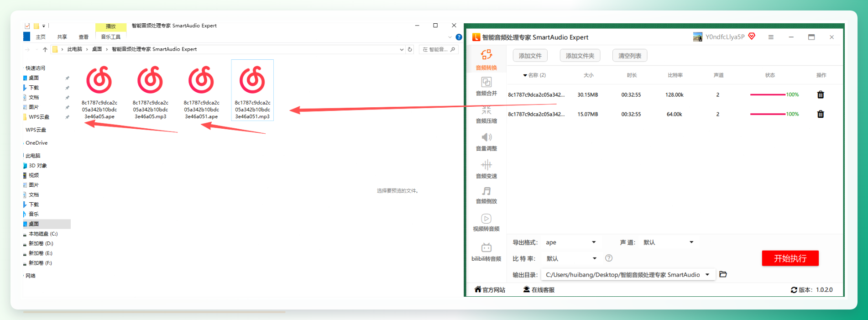This screenshot has width=868, height=320.
Task: Click the VIP heart badge icon
Action: 752,36
